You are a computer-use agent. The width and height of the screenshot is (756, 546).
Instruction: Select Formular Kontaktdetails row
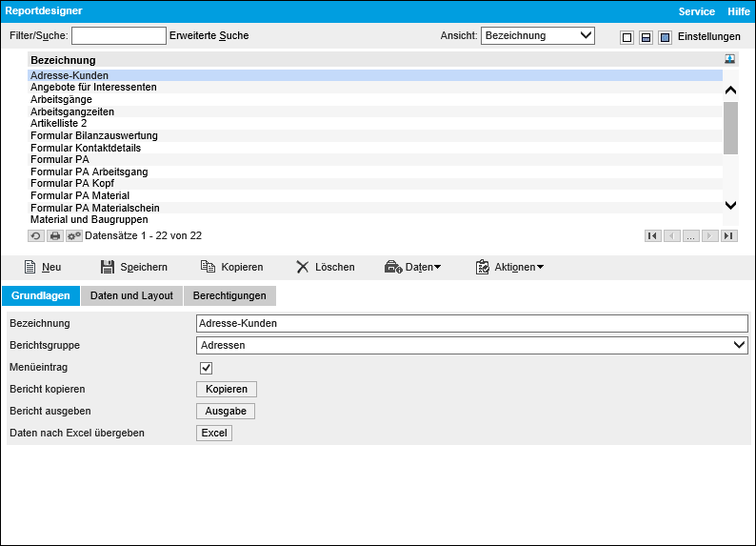point(375,148)
